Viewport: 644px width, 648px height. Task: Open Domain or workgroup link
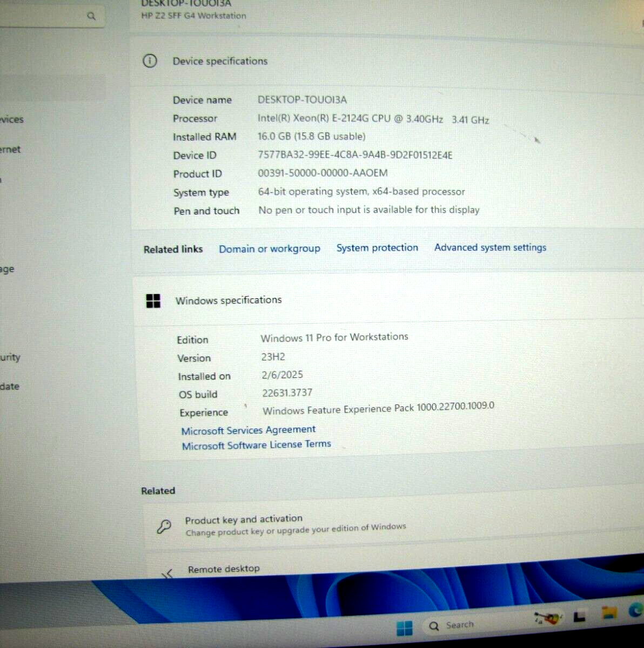[x=270, y=248]
